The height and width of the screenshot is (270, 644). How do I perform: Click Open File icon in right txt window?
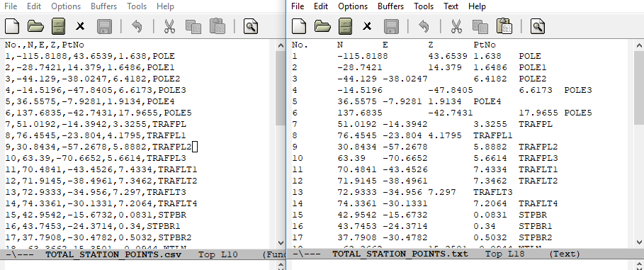point(322,26)
